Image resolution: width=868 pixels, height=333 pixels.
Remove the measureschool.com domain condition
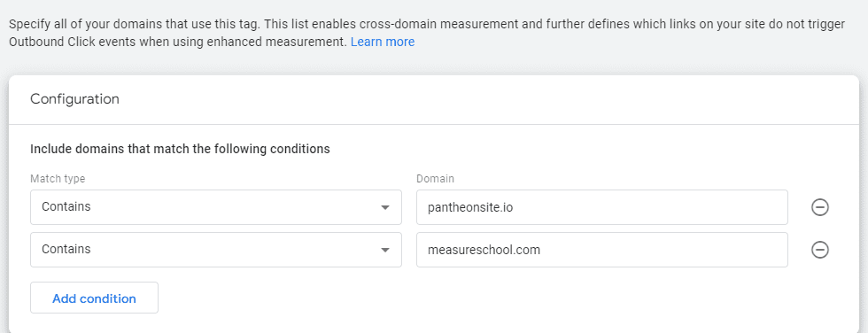click(820, 250)
